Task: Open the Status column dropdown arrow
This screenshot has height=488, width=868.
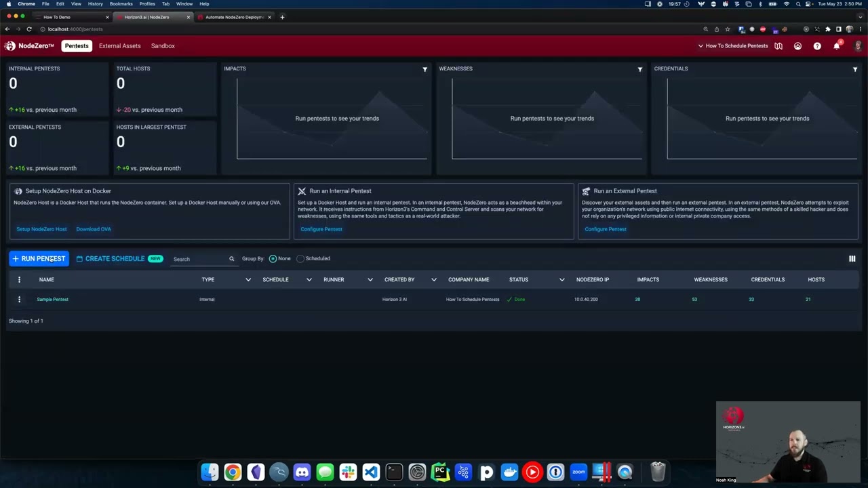Action: tap(562, 279)
